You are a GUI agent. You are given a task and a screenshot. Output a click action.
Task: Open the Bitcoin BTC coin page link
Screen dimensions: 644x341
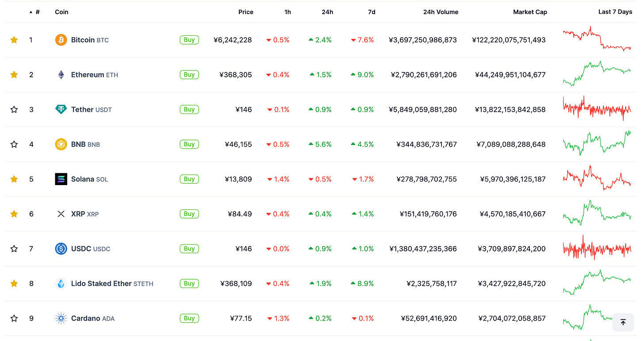pos(90,40)
